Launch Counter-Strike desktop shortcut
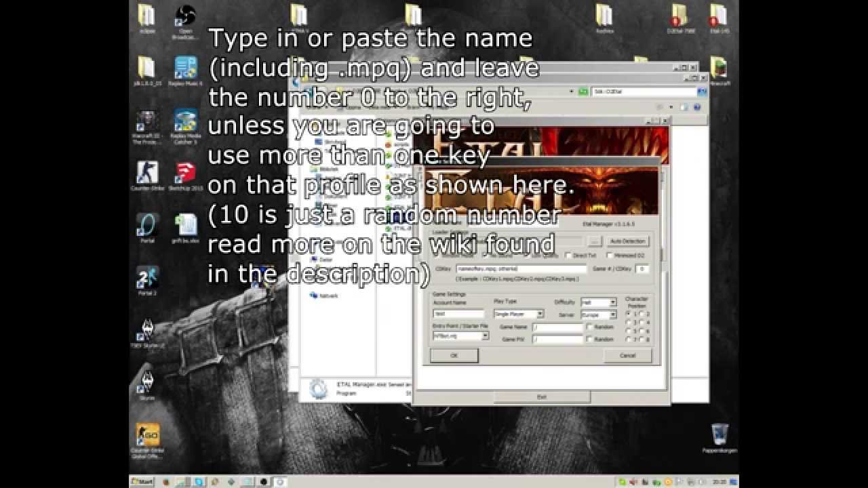 147,176
